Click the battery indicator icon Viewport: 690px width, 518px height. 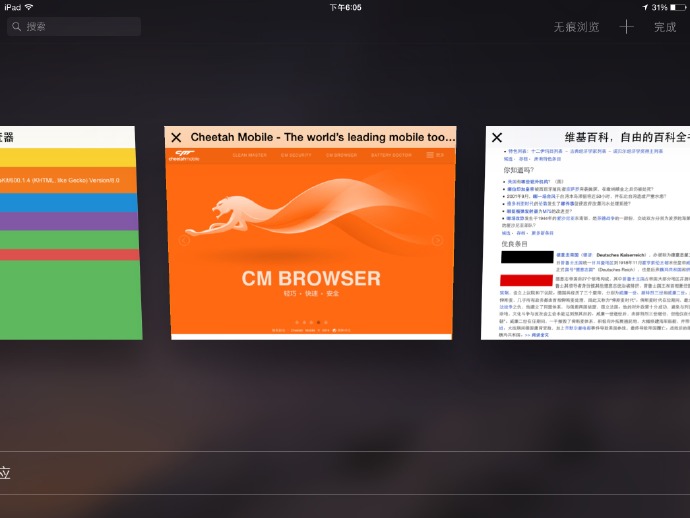click(678, 7)
